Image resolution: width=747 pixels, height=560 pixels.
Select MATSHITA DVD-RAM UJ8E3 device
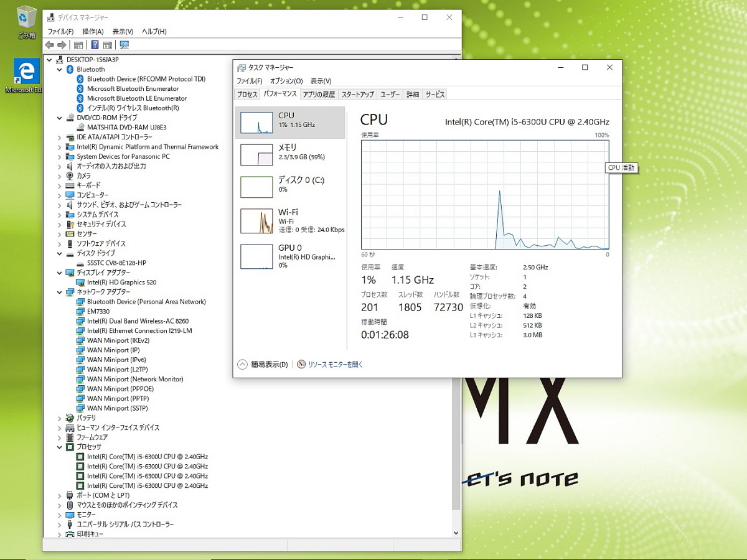point(126,128)
